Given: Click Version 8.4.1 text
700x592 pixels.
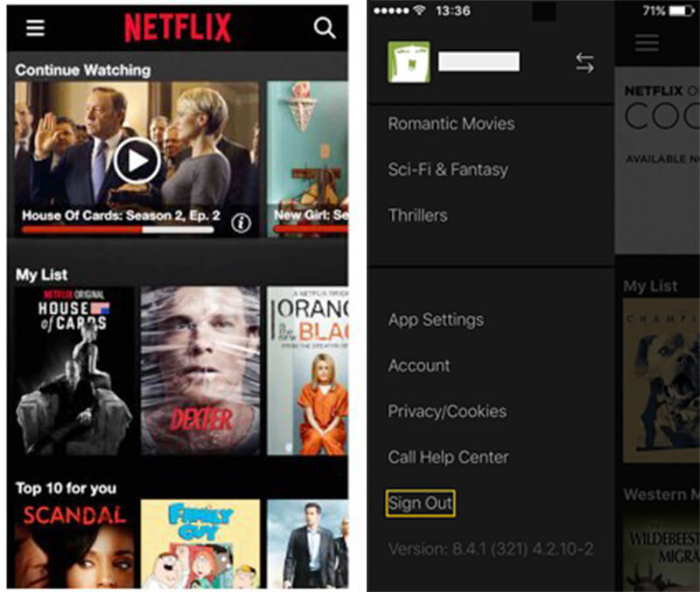Looking at the screenshot, I should pyautogui.click(x=491, y=549).
